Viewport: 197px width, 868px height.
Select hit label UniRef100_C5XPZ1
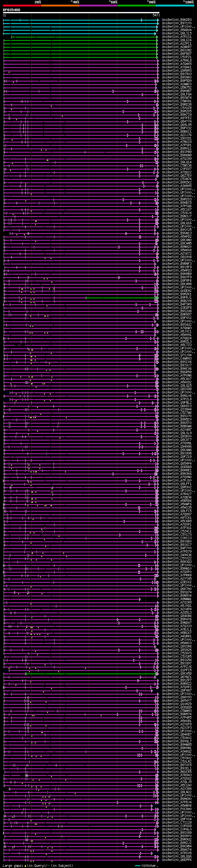click(177, 57)
